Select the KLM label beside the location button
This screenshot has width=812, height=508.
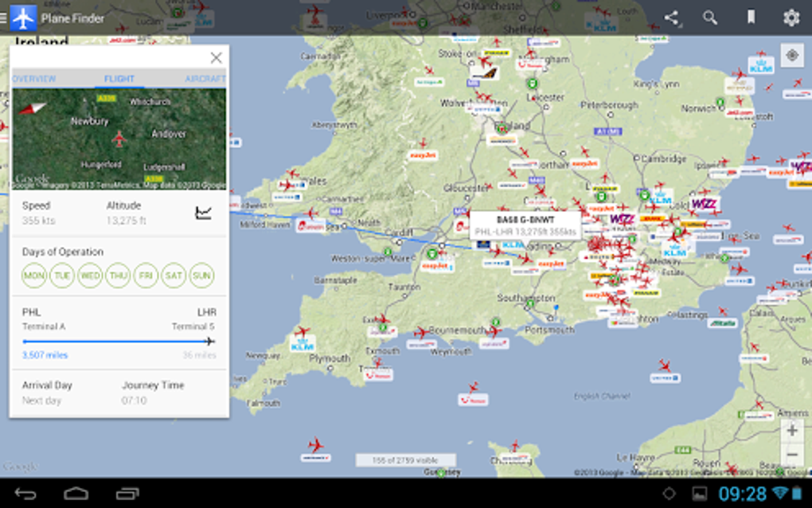[761, 65]
